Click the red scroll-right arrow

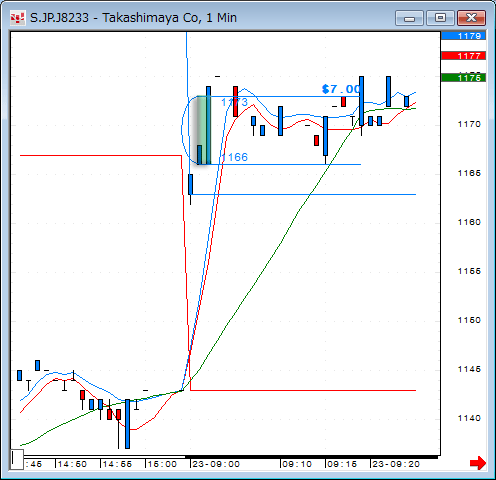coord(478,463)
